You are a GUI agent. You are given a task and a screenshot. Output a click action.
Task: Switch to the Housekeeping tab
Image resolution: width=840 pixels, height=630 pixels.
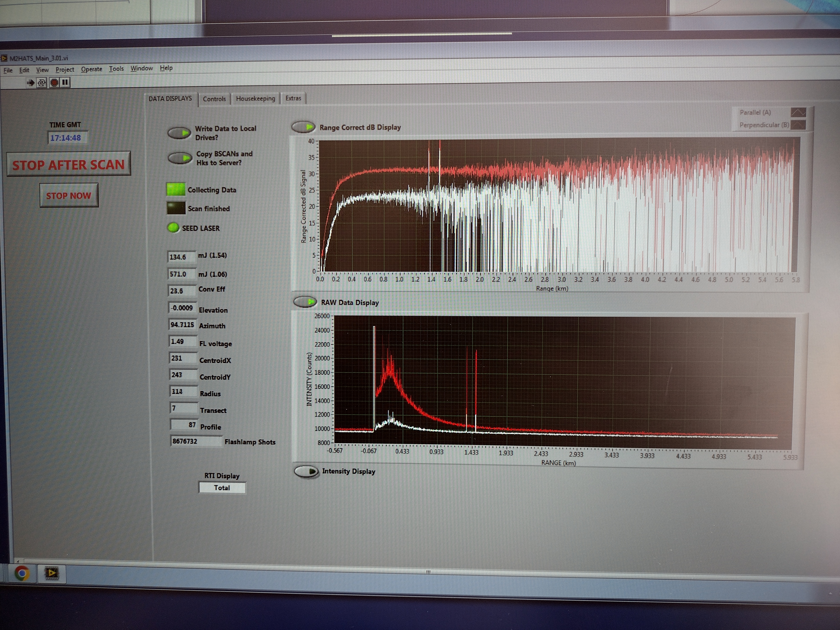pos(256,99)
